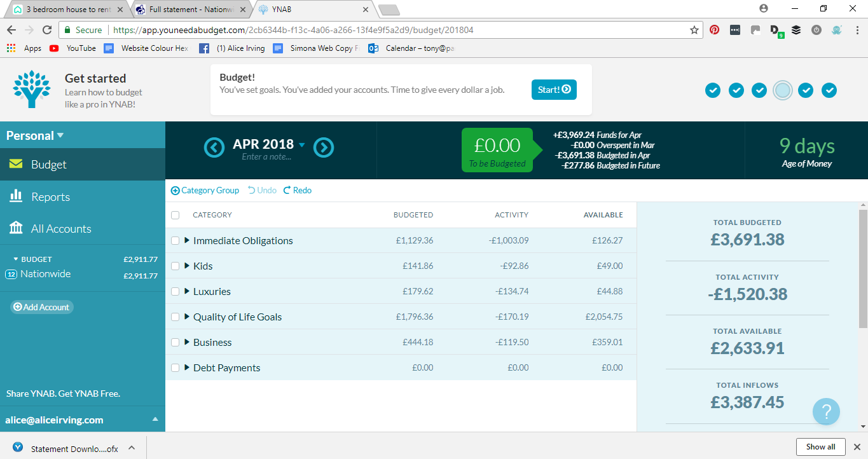Image resolution: width=868 pixels, height=459 pixels.
Task: Open the Calendar Outlook bookmark
Action: tap(411, 48)
